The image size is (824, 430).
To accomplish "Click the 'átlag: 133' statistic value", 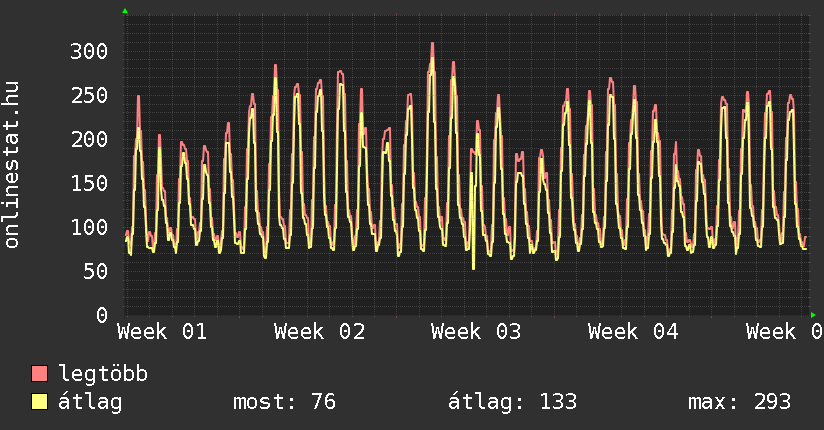I will pyautogui.click(x=513, y=402).
